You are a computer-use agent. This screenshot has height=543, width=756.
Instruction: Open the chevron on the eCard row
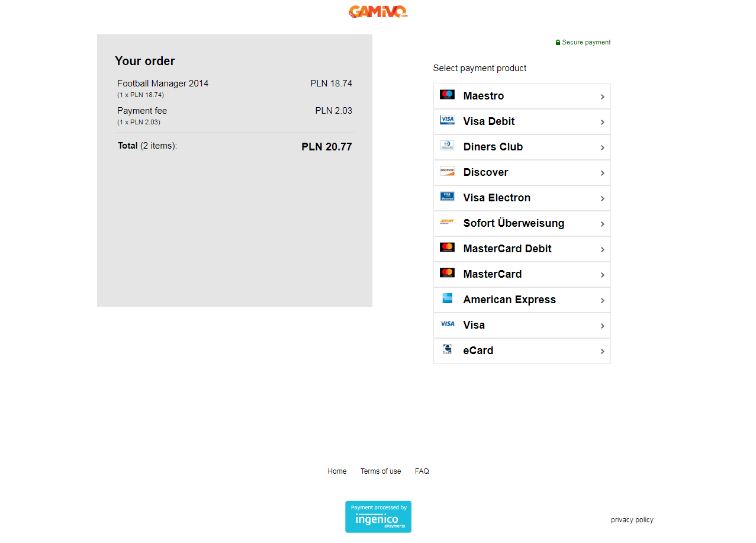point(602,351)
